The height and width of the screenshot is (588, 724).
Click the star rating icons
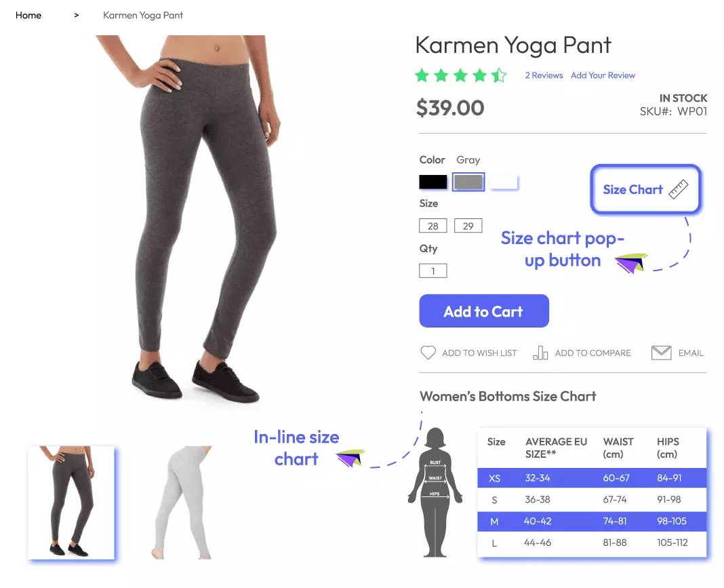pos(461,75)
